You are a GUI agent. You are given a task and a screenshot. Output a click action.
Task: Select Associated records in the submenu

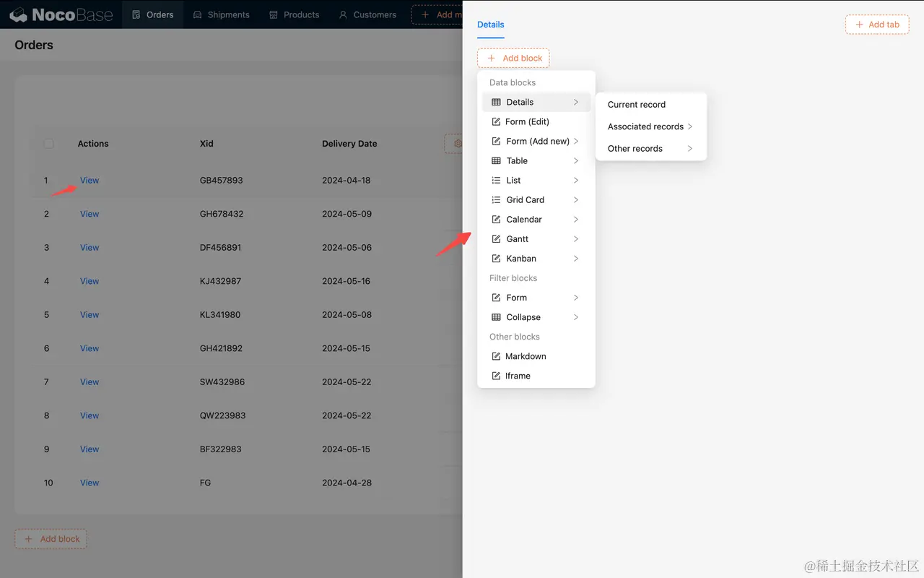[650, 126]
